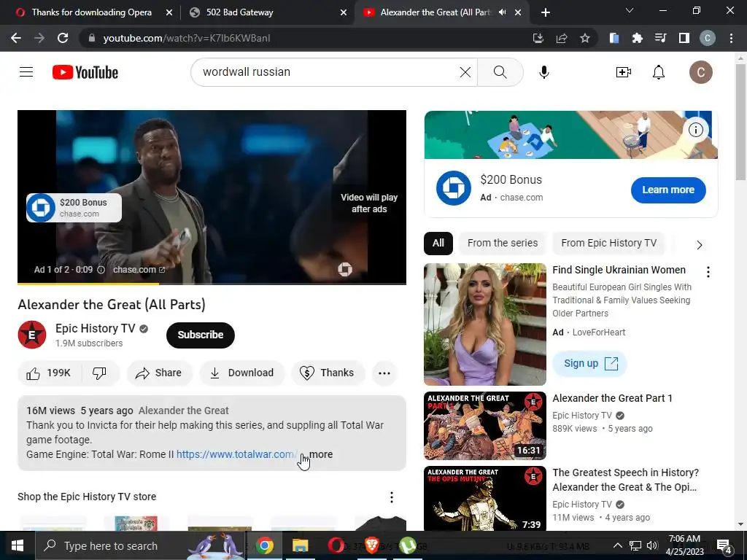747x560 pixels.
Task: Share this page from address bar icon
Action: click(562, 38)
